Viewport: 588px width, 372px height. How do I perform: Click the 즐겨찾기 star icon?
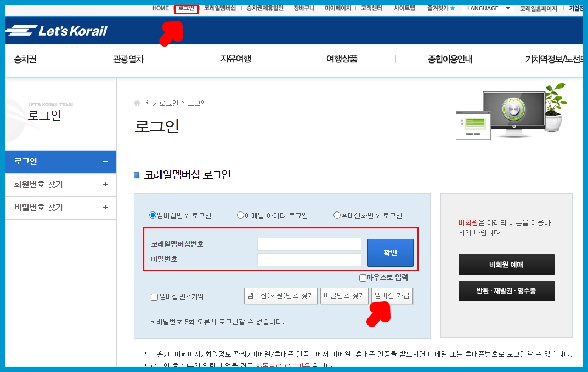click(453, 8)
